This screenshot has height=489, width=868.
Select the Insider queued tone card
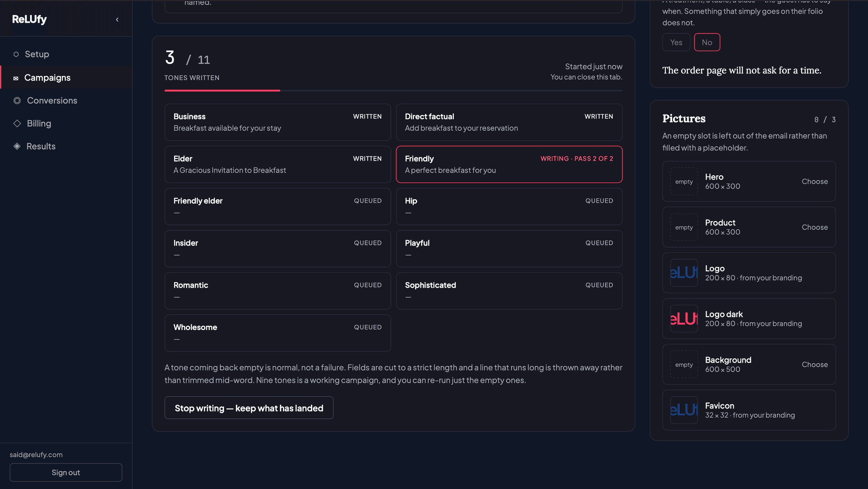pos(278,249)
